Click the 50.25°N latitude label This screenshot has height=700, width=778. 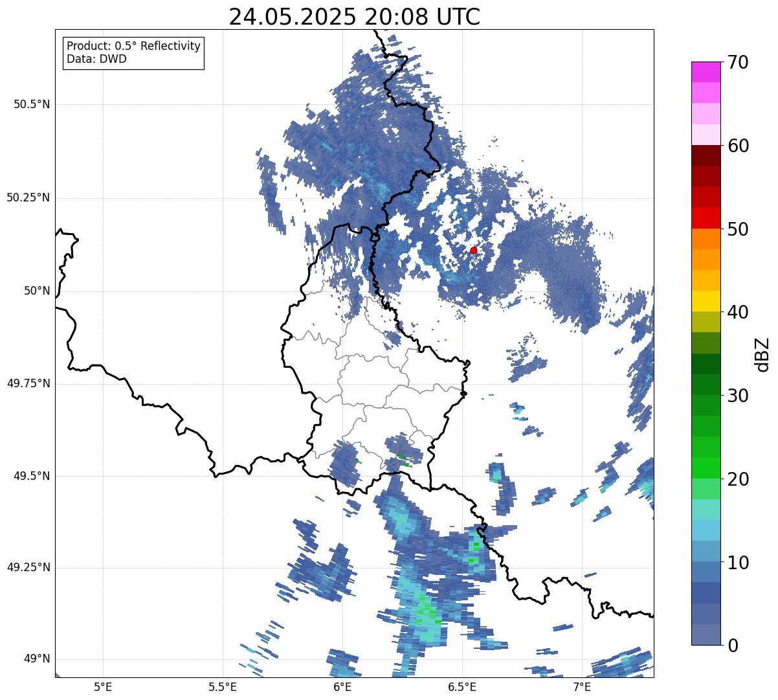pos(28,198)
